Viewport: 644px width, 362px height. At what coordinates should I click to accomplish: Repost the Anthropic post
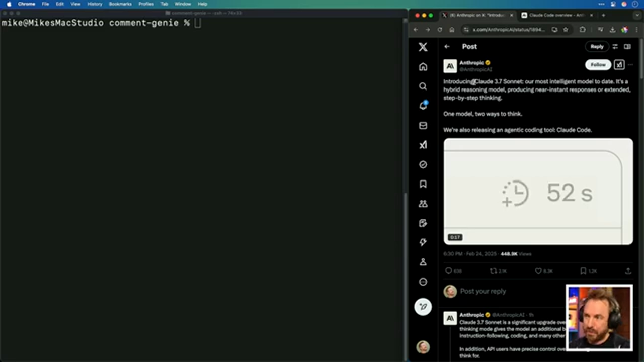click(x=494, y=270)
